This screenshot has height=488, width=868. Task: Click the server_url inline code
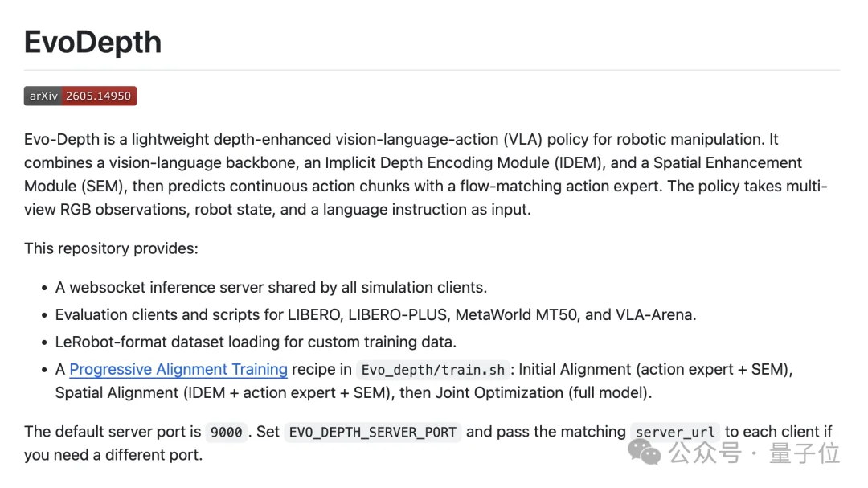tap(675, 432)
